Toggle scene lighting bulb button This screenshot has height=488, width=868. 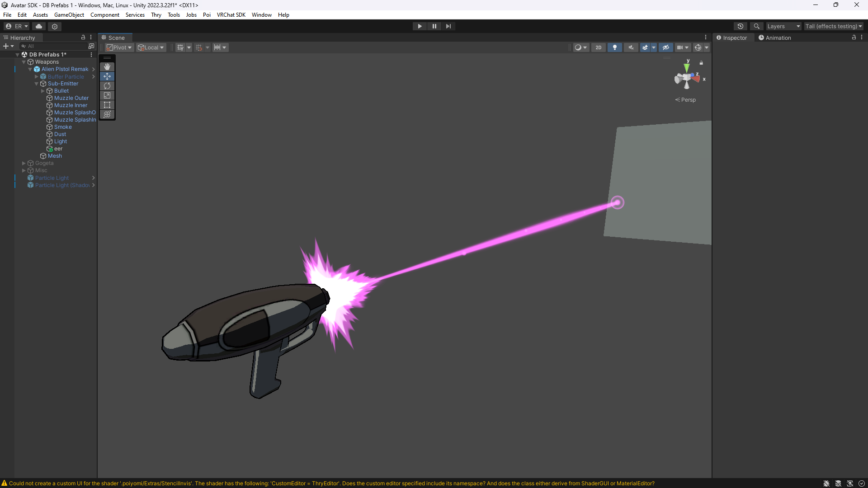pyautogui.click(x=614, y=47)
